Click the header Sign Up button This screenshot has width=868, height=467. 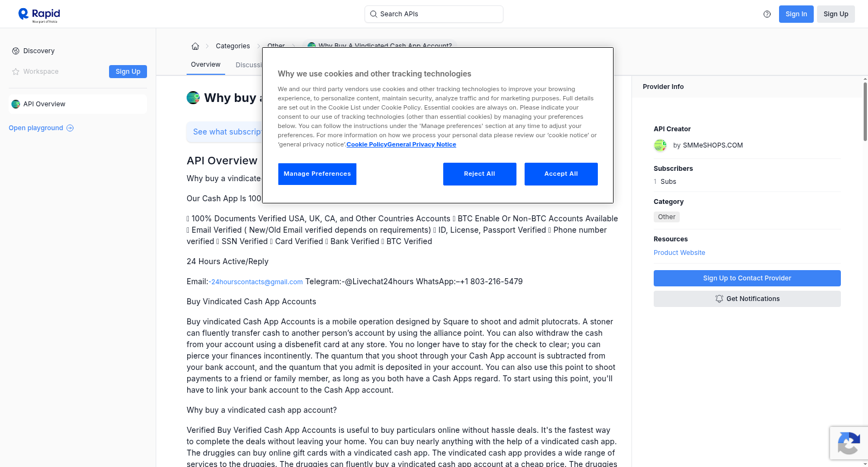click(835, 14)
